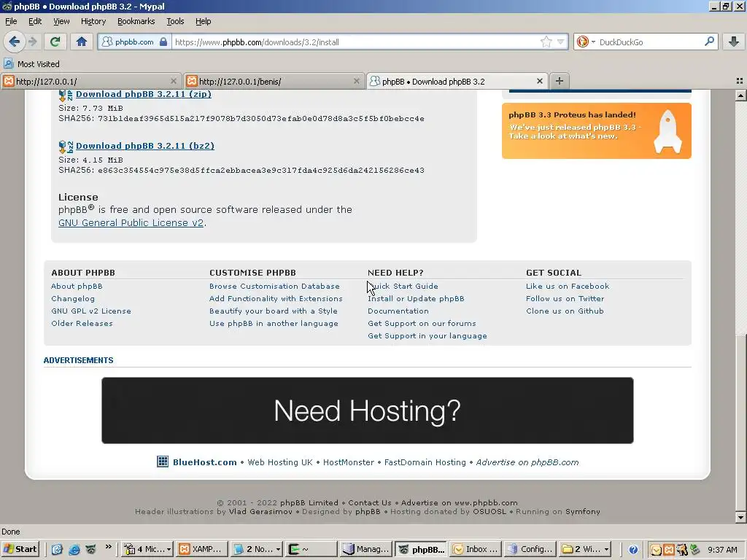Click Download phpBB 3.2.11 (zip) link
The image size is (747, 560).
(144, 94)
